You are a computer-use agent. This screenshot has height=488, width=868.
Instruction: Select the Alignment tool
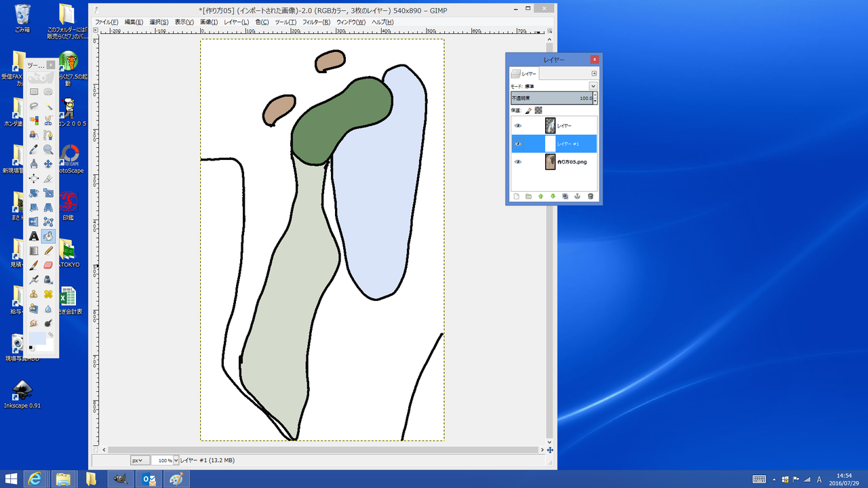click(34, 178)
